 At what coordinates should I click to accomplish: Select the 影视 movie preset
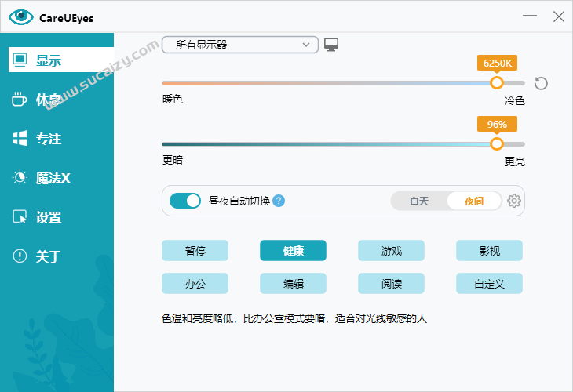pyautogui.click(x=489, y=251)
